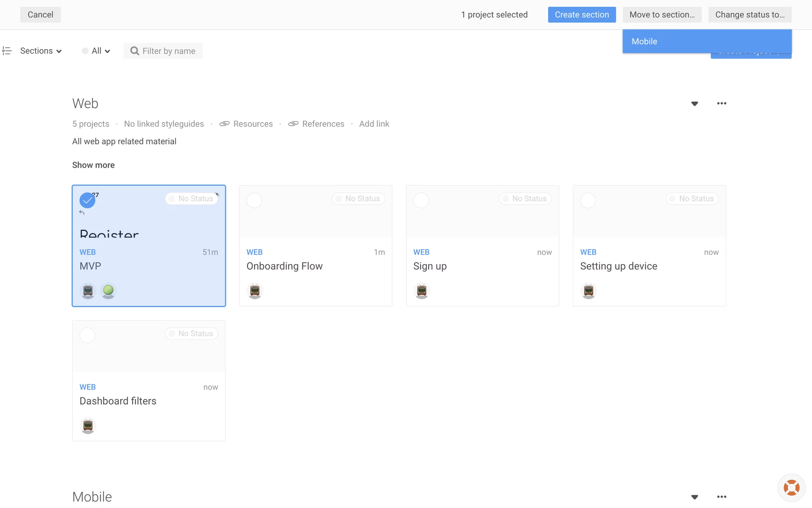This screenshot has height=508, width=812.
Task: Click the member avatar on the Sign up card
Action: pyautogui.click(x=422, y=290)
